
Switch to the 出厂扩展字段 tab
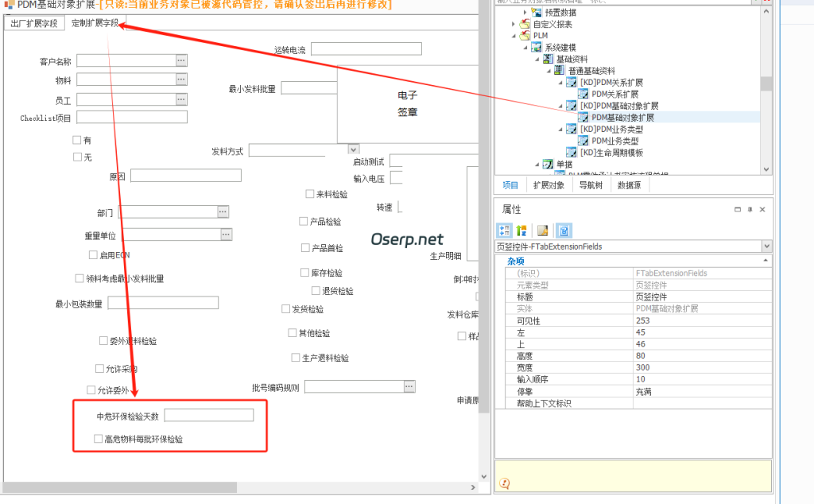32,23
